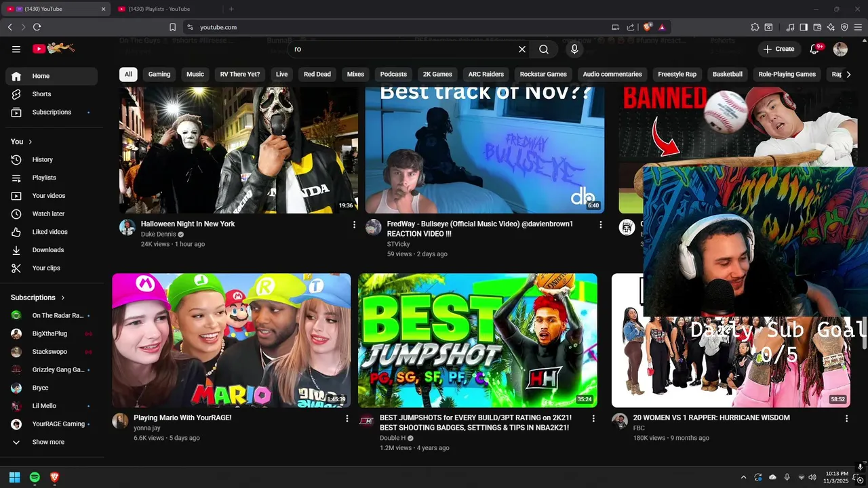The height and width of the screenshot is (488, 868).
Task: Reload the page
Action: pyautogui.click(x=37, y=27)
